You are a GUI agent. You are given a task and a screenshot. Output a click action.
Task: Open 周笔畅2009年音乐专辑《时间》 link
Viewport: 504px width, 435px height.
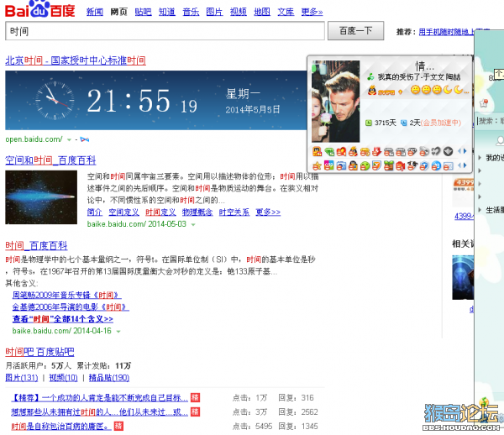[67, 295]
